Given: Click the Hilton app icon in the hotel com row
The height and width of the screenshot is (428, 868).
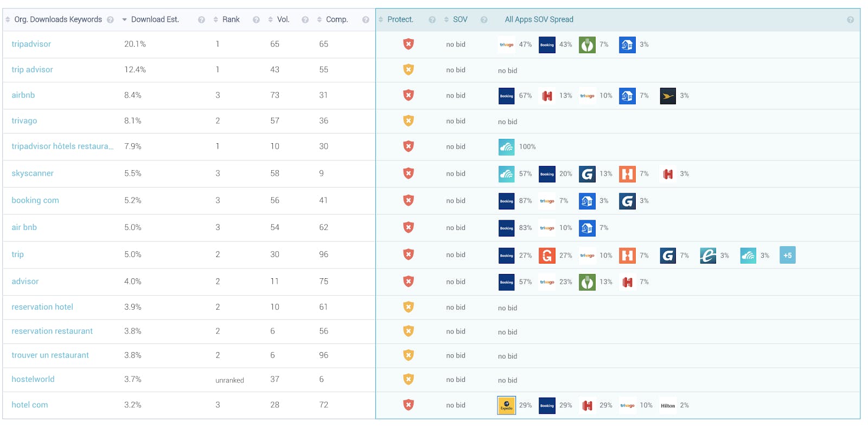Looking at the screenshot, I should pyautogui.click(x=668, y=405).
